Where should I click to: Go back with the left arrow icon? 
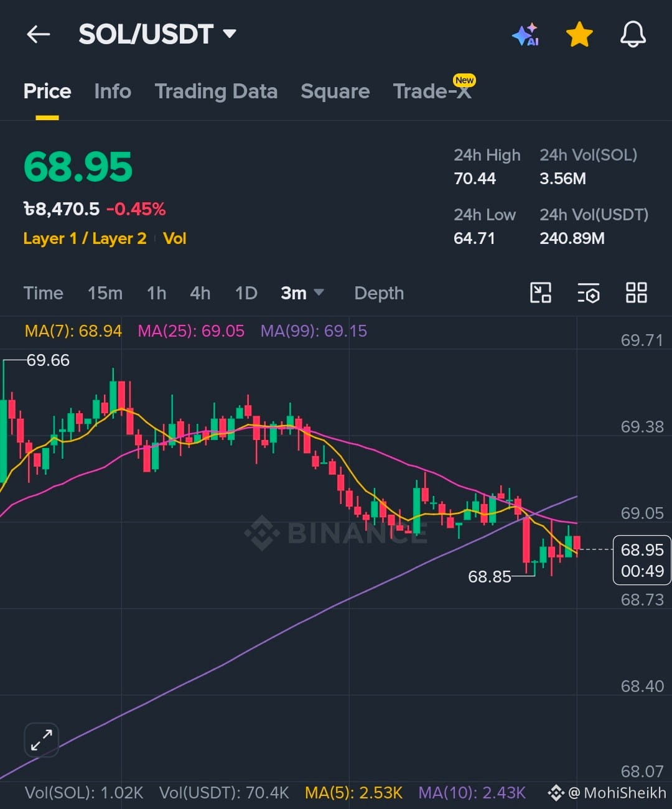click(x=38, y=34)
